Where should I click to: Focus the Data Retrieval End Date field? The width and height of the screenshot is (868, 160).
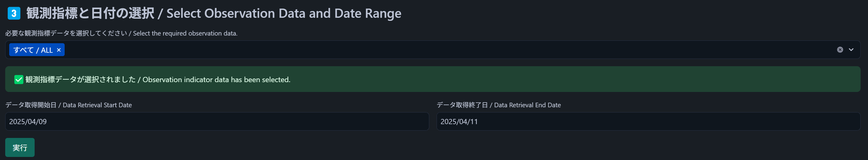(x=648, y=121)
